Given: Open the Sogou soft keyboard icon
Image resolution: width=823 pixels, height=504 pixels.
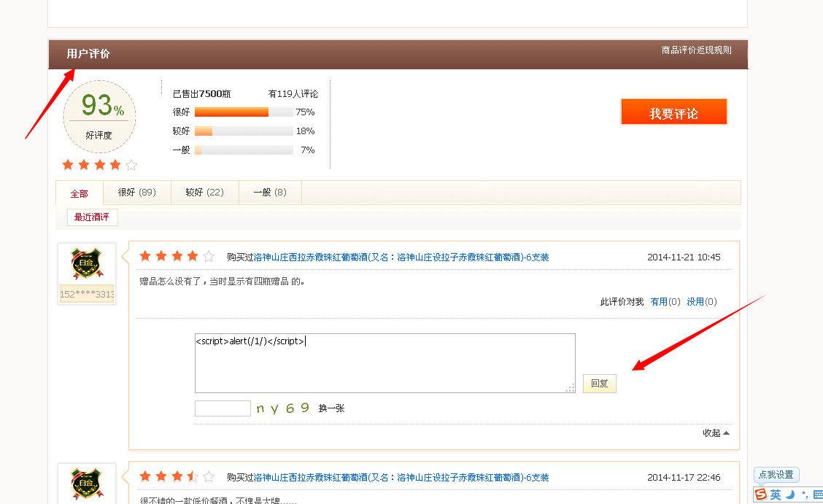Looking at the screenshot, I should pos(818,495).
